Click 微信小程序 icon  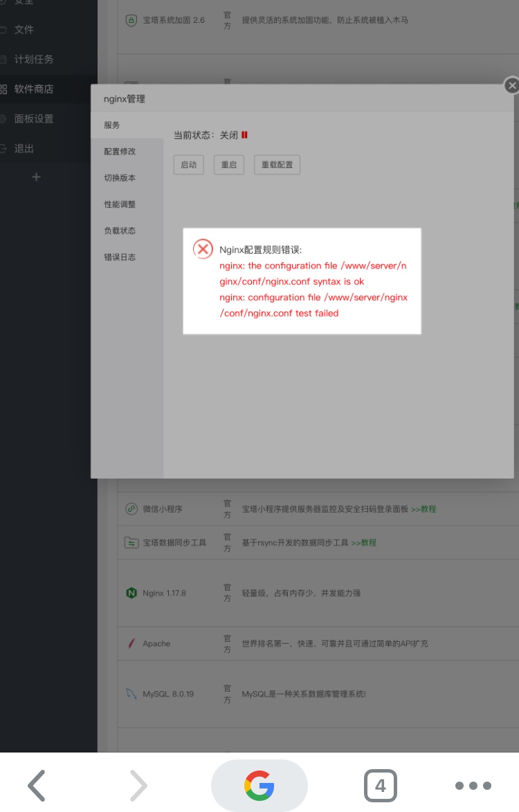[x=131, y=508]
